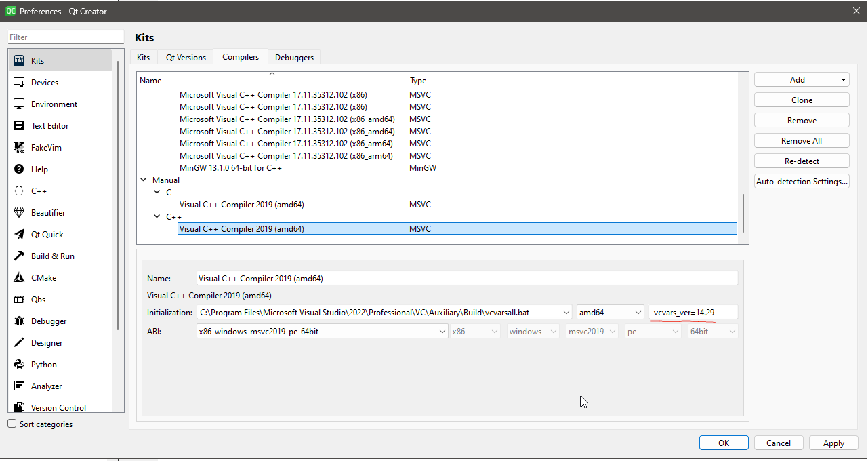Open Auto-detection Settings
Viewport: 868px width, 461px height.
pos(802,181)
